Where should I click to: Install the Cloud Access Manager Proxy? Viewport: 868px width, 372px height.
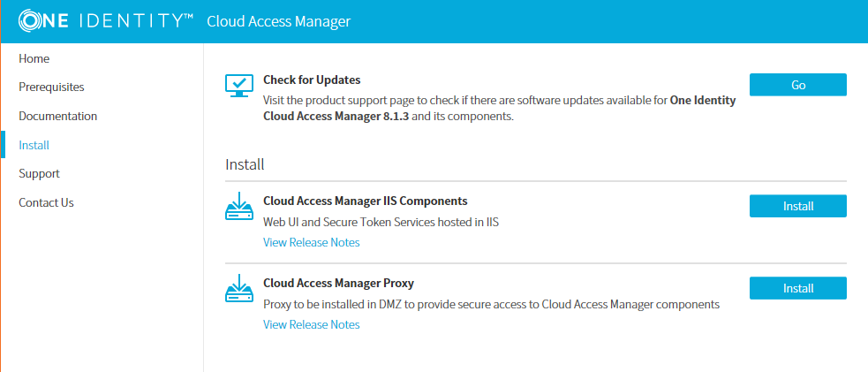point(797,288)
